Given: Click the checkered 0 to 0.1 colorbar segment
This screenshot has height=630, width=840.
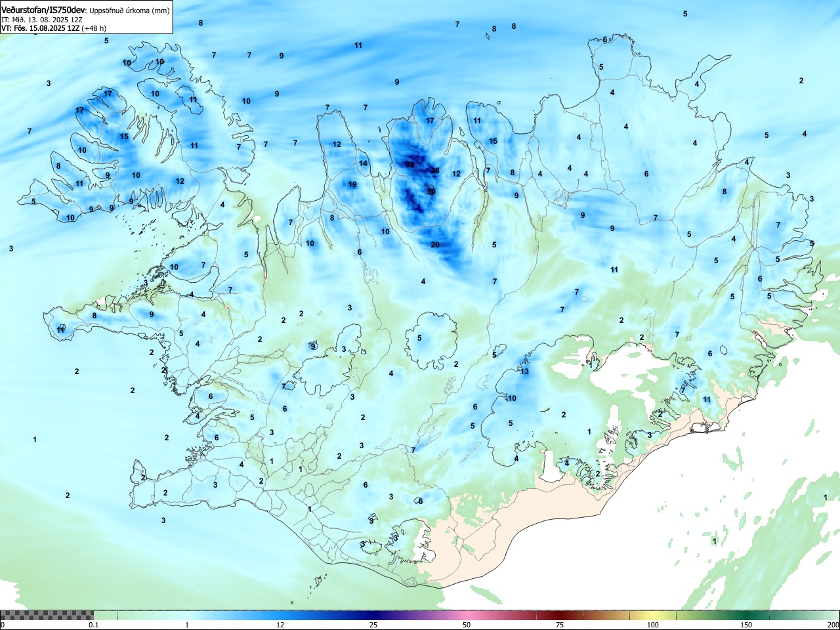Looking at the screenshot, I should pyautogui.click(x=47, y=615).
